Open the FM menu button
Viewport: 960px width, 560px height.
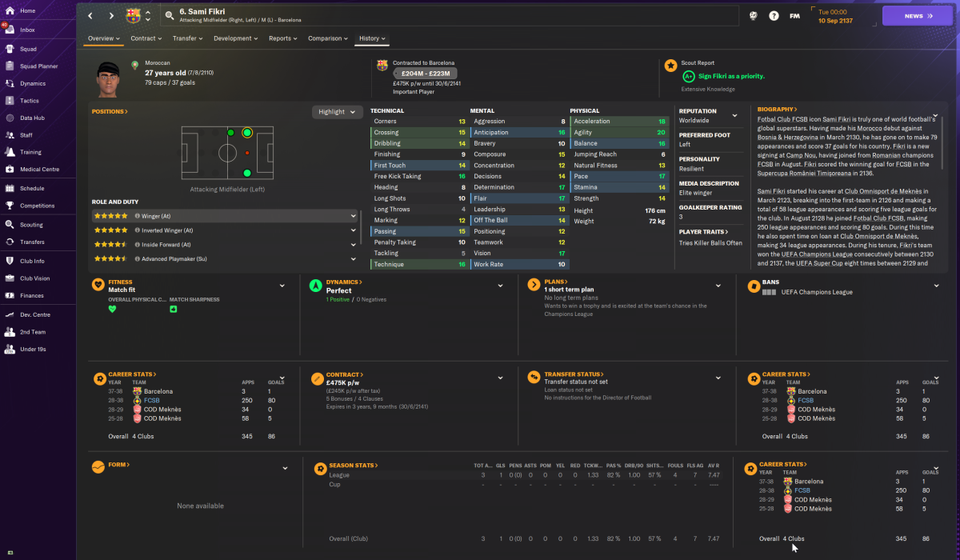coord(794,15)
